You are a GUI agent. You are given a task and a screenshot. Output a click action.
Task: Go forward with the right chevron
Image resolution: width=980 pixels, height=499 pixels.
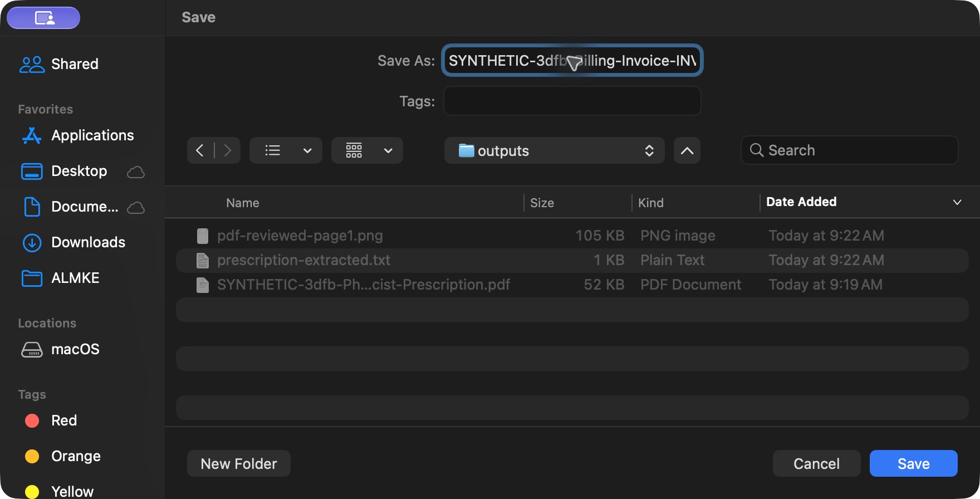pyautogui.click(x=227, y=150)
